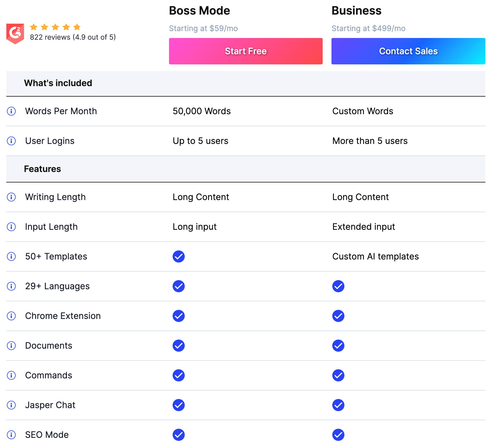Click Business checkmark for Commands
The width and height of the screenshot is (495, 448).
(x=338, y=375)
